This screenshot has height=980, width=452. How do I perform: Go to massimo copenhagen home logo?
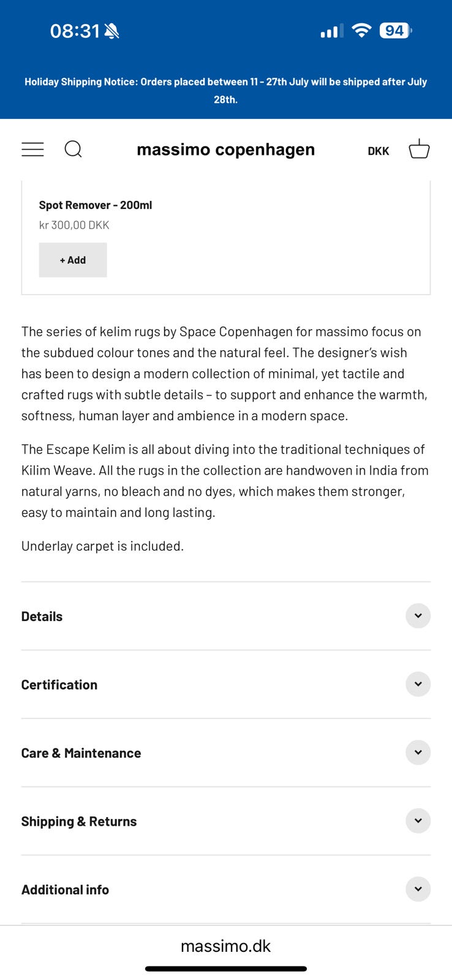click(225, 149)
